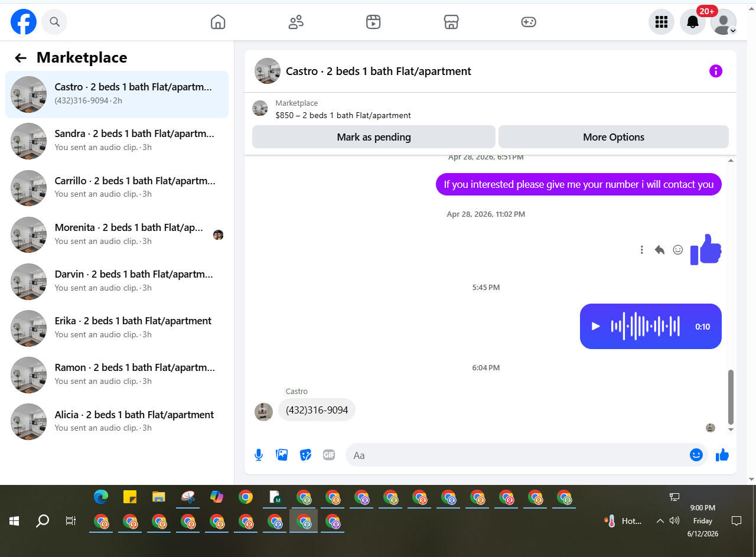Viewport: 756px width, 557px height.
Task: Switch to the Marketplace storefront tab
Action: point(451,22)
